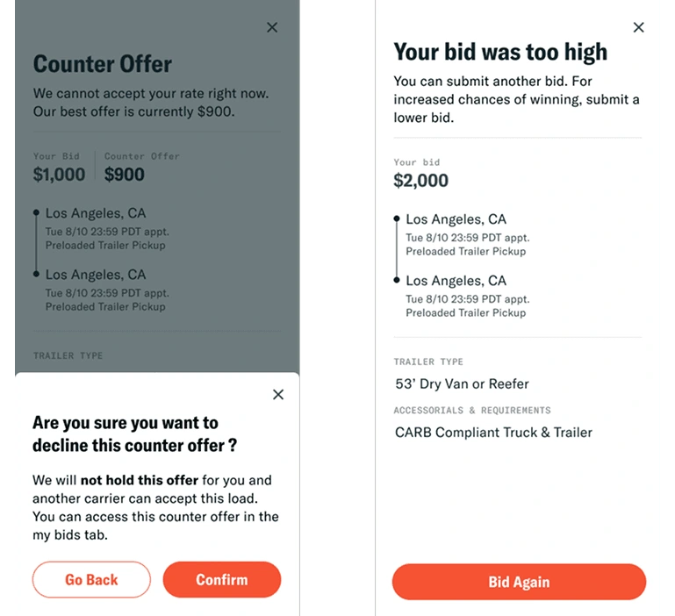Click the $2,000 bid amount
This screenshot has height=616, width=675.
click(420, 181)
